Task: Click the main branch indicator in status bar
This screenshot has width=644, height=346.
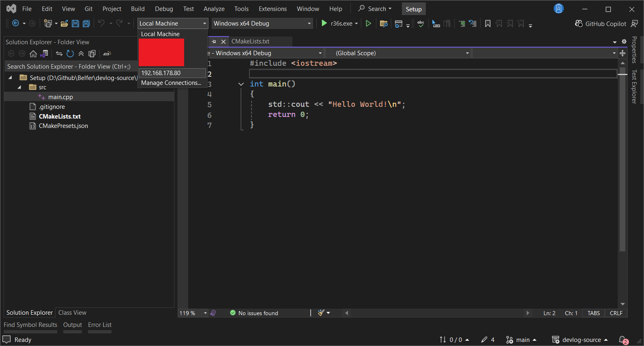Action: 521,340
